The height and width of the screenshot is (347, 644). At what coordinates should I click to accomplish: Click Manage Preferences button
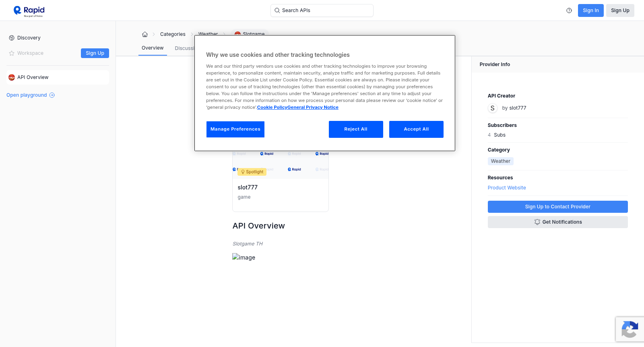[x=235, y=129]
